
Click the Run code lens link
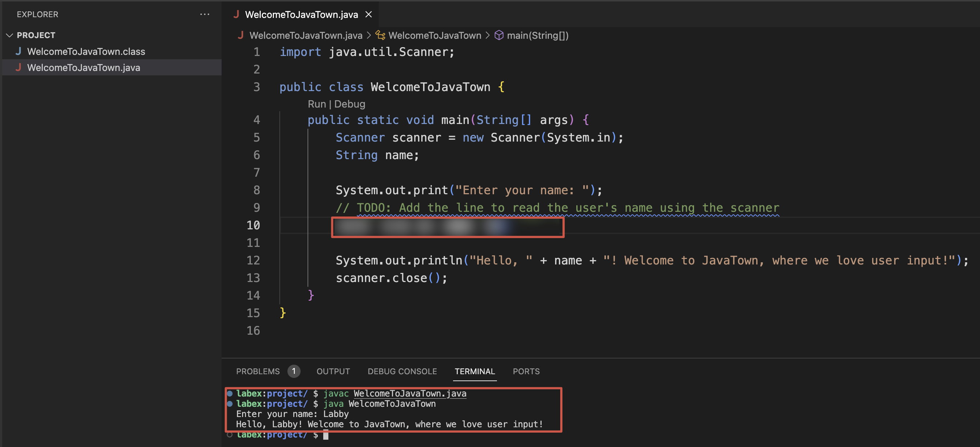(317, 104)
